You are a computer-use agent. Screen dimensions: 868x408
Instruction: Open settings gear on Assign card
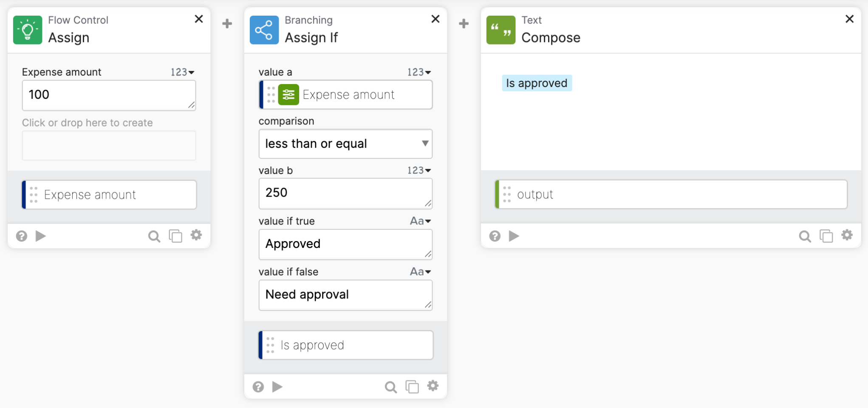196,235
